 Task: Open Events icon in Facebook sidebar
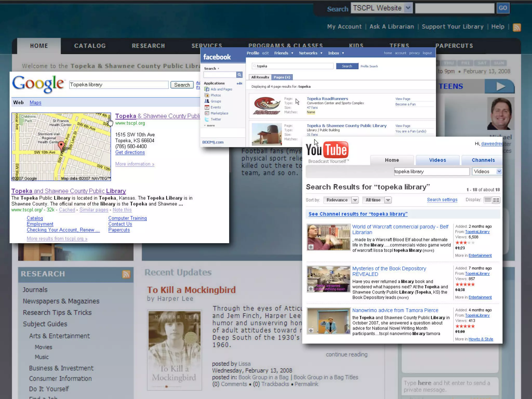[x=207, y=107]
